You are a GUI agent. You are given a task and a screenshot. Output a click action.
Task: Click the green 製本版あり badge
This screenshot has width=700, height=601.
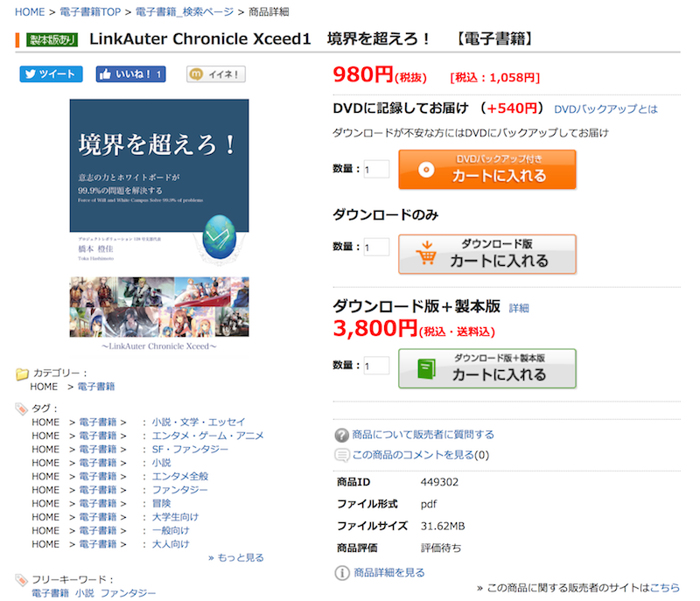[52, 39]
